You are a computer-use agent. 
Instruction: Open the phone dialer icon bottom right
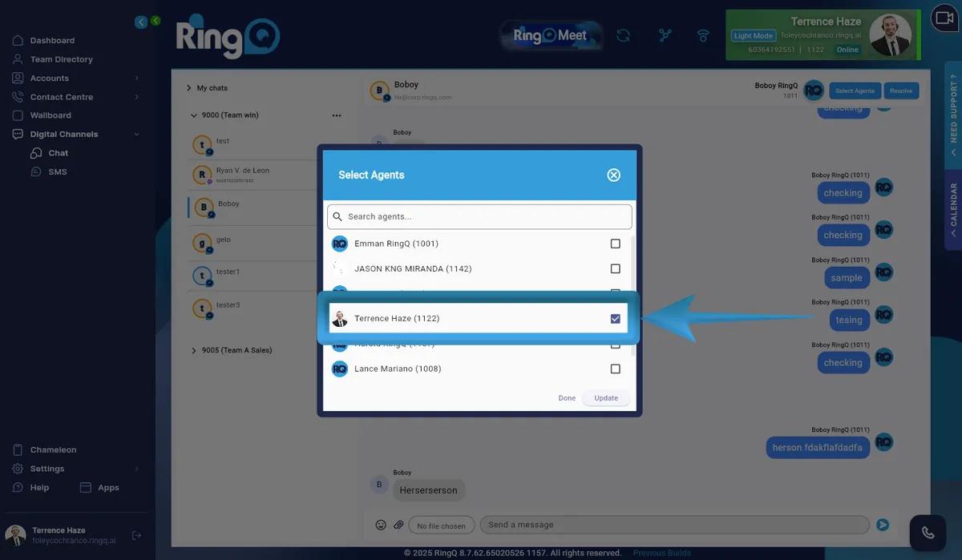click(928, 533)
